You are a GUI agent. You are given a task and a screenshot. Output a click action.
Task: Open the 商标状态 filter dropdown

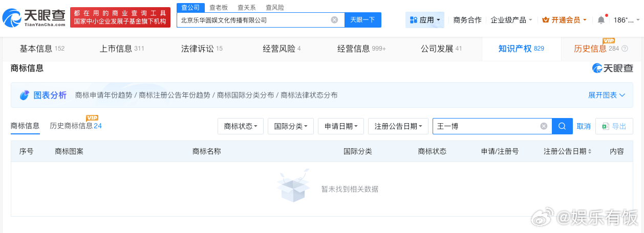[x=241, y=126]
